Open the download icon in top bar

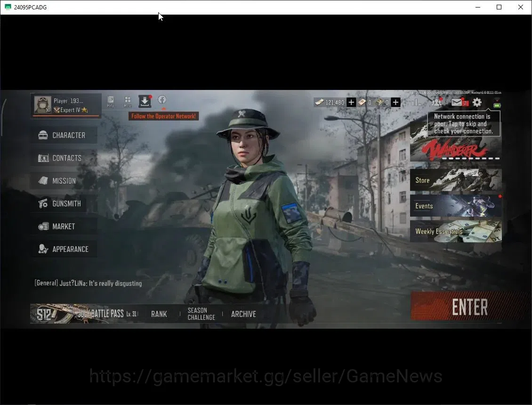[x=145, y=101]
